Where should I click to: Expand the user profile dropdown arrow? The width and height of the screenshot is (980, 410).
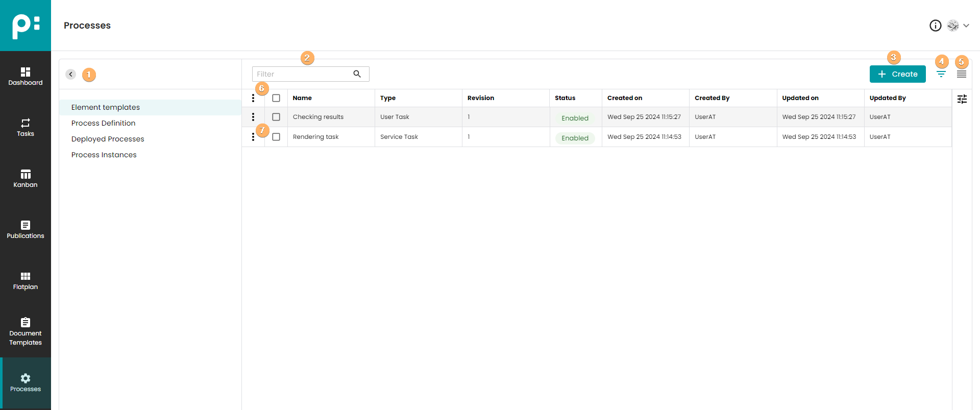tap(966, 26)
